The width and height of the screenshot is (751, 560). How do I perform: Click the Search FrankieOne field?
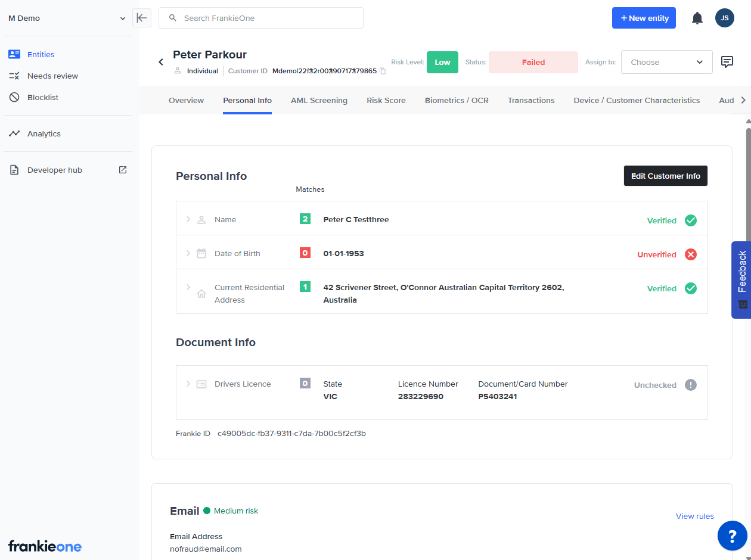coord(261,18)
